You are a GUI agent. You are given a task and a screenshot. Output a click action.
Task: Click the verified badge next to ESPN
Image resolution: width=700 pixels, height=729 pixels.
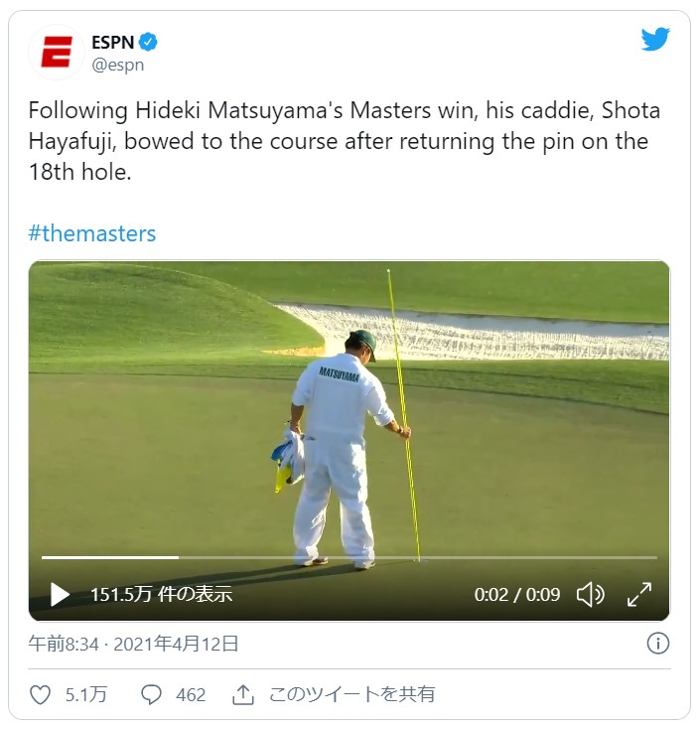click(148, 43)
